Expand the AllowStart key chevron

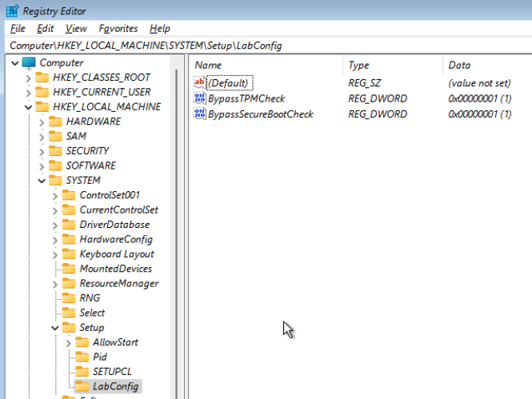coord(68,343)
